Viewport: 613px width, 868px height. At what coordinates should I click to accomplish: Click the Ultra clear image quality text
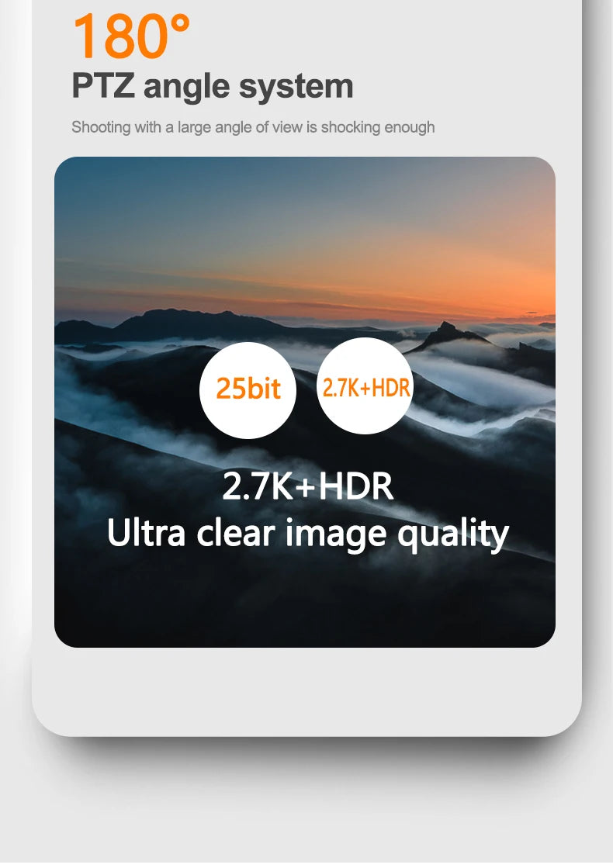[x=308, y=534]
